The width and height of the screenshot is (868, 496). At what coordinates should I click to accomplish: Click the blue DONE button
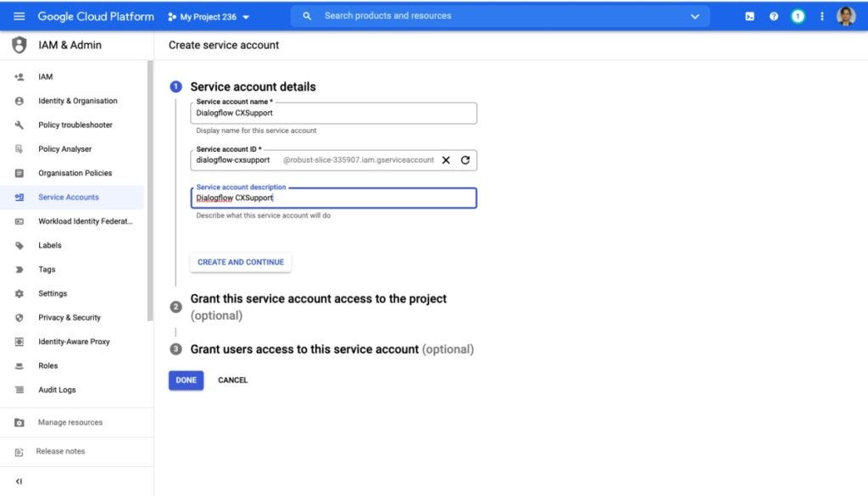click(x=186, y=381)
